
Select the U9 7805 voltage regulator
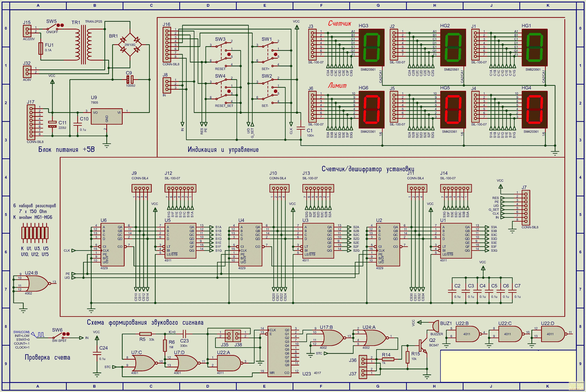[106, 116]
